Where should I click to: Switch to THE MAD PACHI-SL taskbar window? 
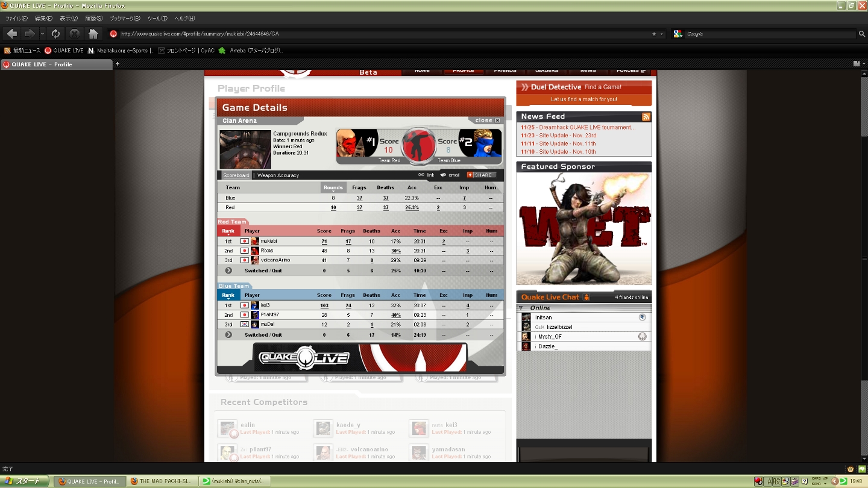point(162,481)
